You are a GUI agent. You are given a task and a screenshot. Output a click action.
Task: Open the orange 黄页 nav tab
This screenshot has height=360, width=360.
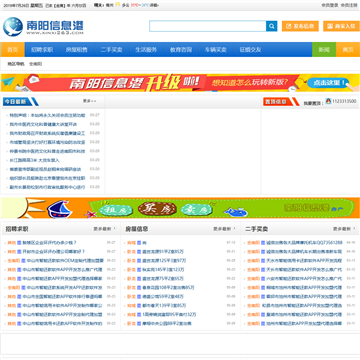pos(348,50)
